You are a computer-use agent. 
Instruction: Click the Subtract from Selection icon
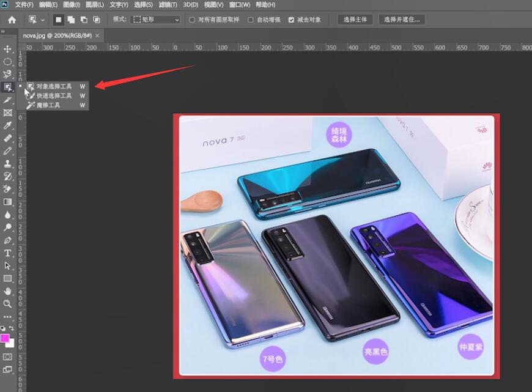tap(84, 20)
